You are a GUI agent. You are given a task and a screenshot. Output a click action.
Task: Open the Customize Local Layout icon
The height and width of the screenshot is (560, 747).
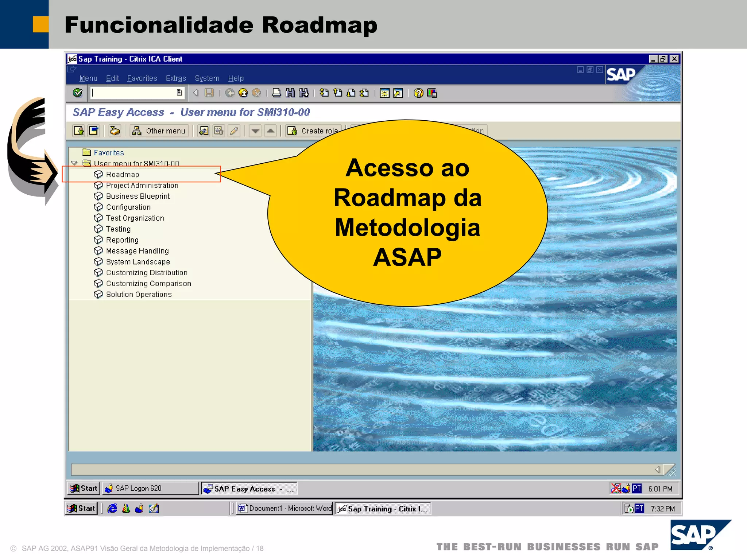coord(432,93)
